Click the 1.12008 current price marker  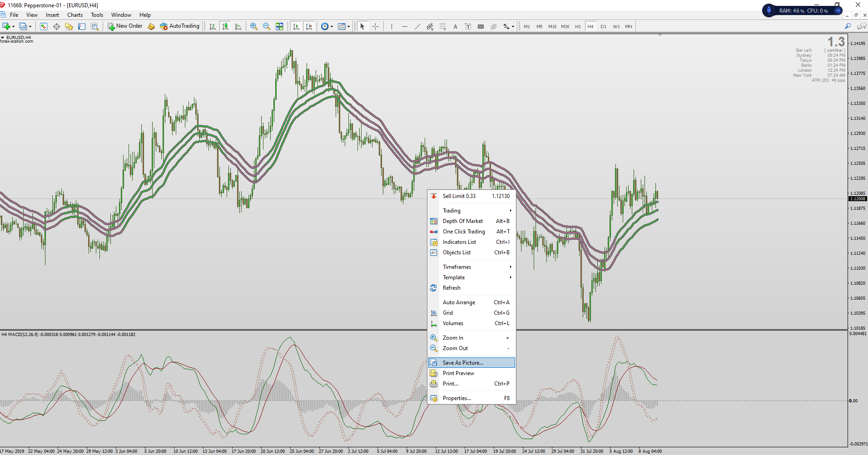[x=858, y=199]
